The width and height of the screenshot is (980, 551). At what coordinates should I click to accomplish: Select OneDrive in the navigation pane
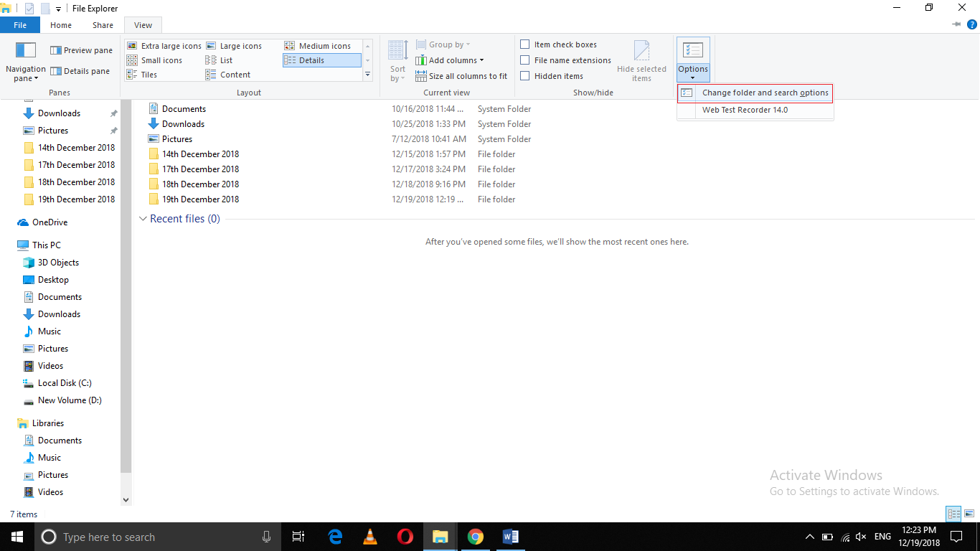click(x=50, y=222)
